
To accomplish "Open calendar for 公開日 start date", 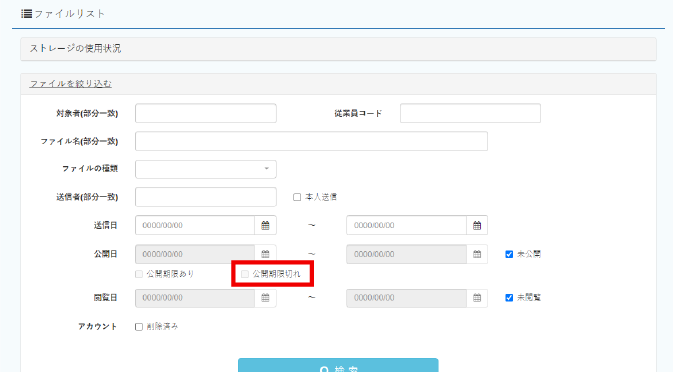I will click(x=265, y=254).
